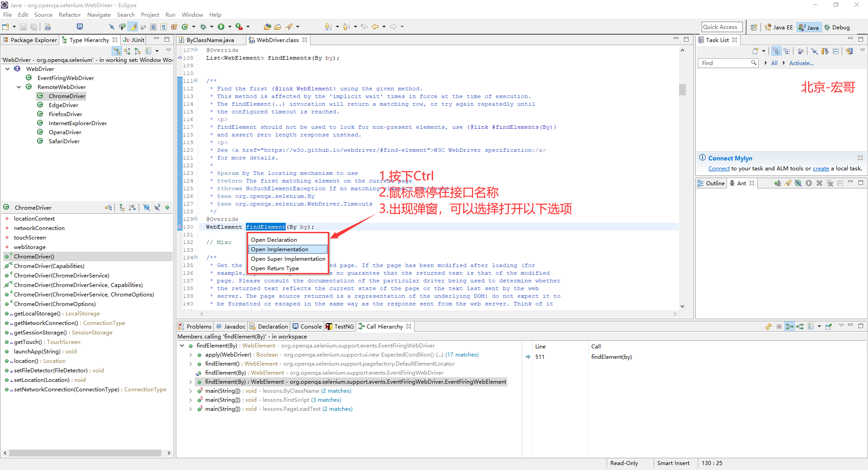Screen dimensions: 868x470
Task: Click the New file toolbar icon
Action: click(x=5, y=27)
